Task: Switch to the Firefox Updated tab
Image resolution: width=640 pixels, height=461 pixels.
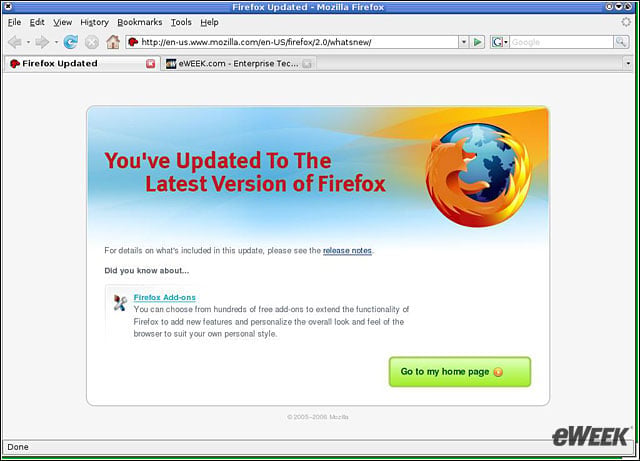Action: point(82,64)
